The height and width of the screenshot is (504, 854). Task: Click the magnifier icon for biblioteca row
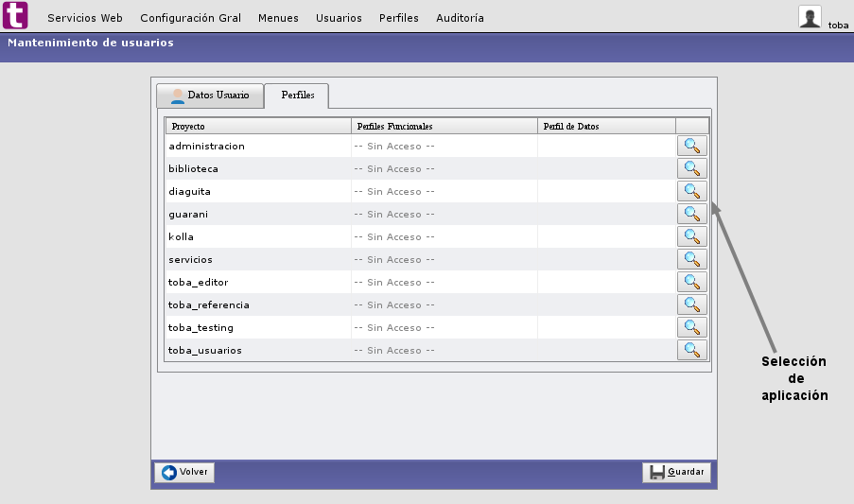pos(692,168)
